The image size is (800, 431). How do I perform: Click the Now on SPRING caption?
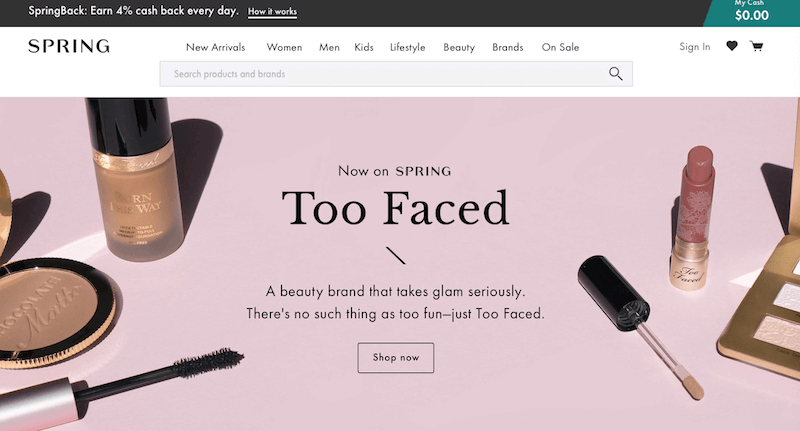[395, 171]
